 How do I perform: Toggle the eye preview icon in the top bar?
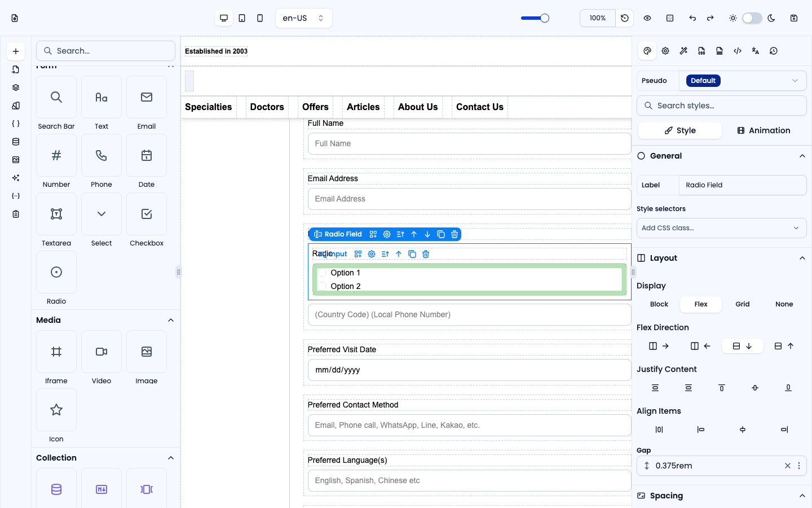pos(647,18)
